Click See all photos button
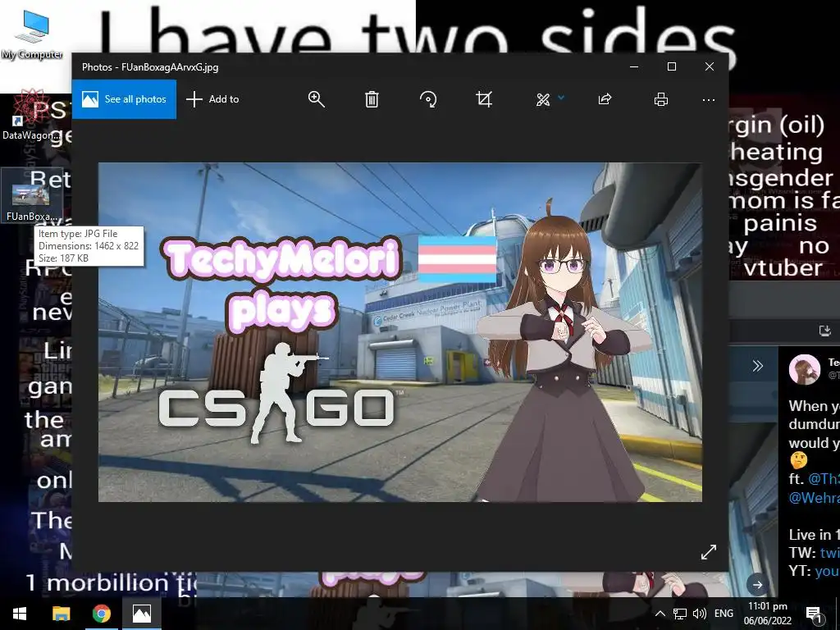This screenshot has height=630, width=840. pyautogui.click(x=124, y=99)
